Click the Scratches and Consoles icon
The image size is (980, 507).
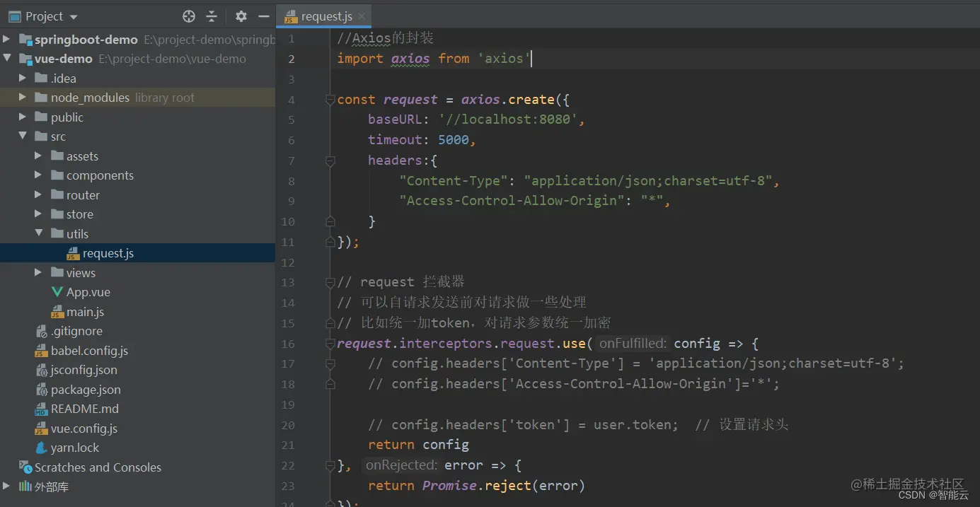click(x=25, y=467)
